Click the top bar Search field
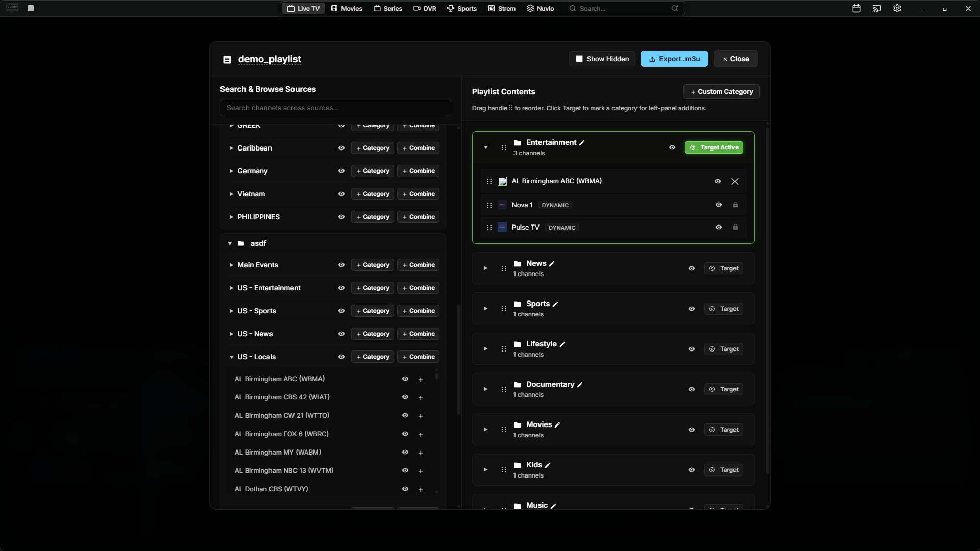 click(x=625, y=9)
